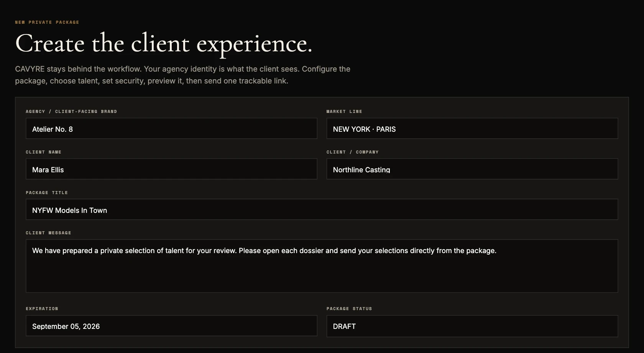The image size is (644, 353).
Task: Select the Client Name field with Mara Ellis
Action: 171,169
